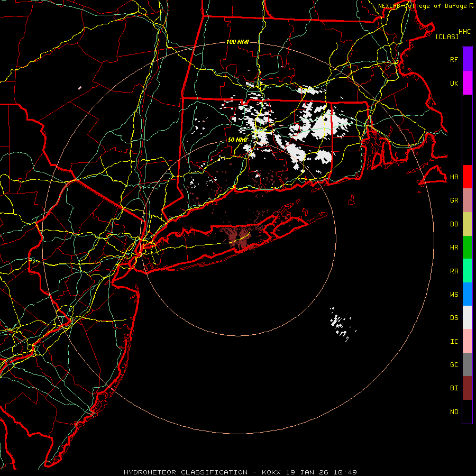Click the UK legend label
This screenshot has width=476, height=476.
(454, 83)
